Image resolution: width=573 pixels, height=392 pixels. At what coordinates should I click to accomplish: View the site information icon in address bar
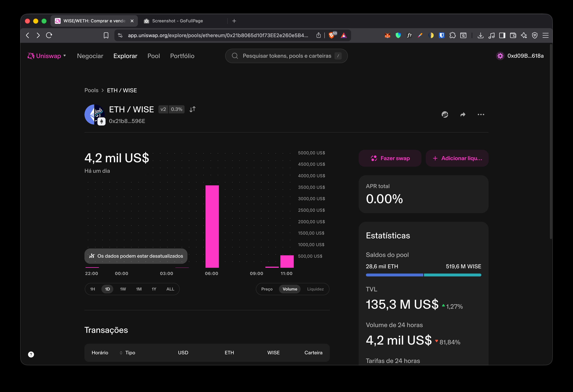[x=120, y=36]
